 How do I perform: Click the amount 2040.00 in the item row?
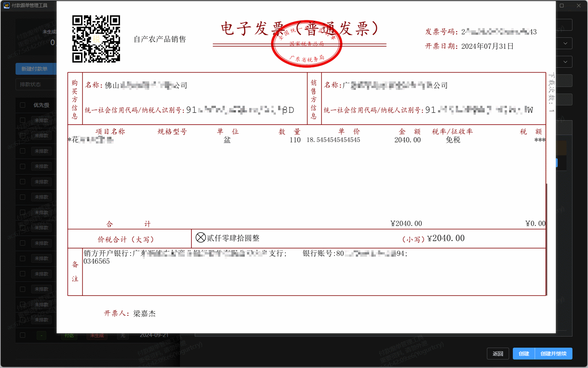click(x=408, y=140)
